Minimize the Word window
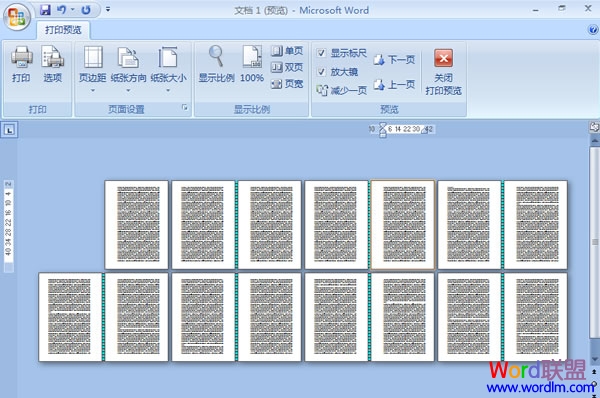The image size is (600, 398). 536,9
